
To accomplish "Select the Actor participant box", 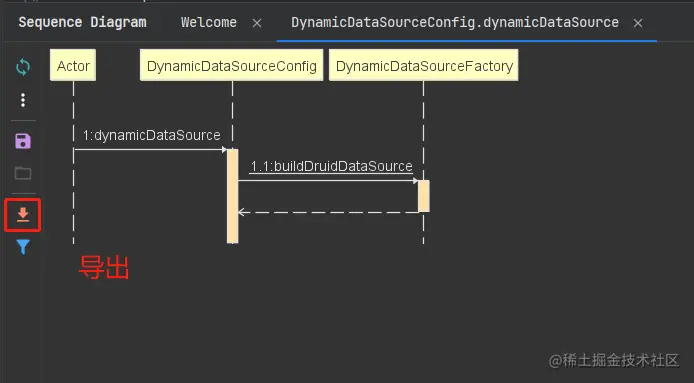I will coord(73,66).
